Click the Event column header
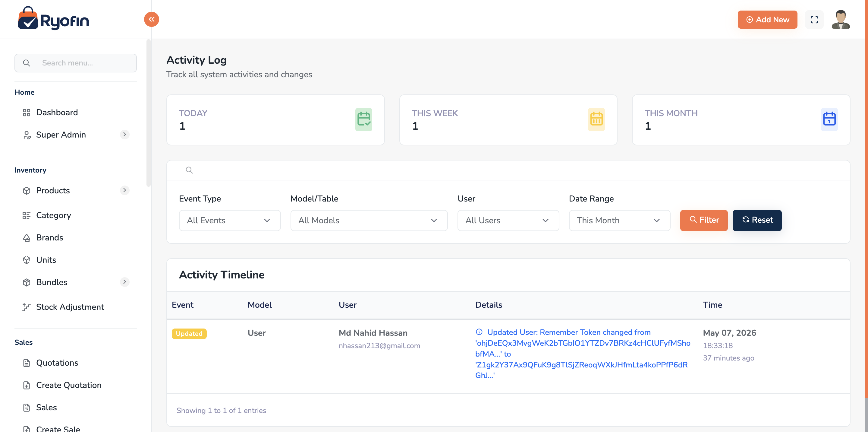Screen dimensions: 868x432 [183, 305]
